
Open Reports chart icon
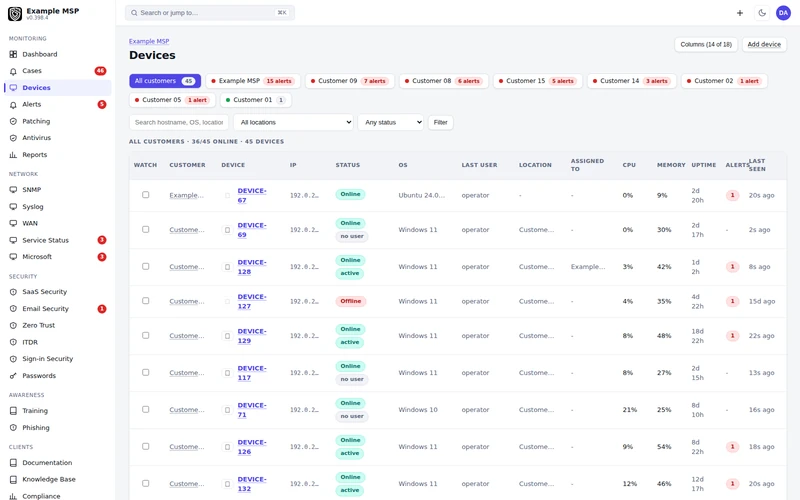click(13, 155)
